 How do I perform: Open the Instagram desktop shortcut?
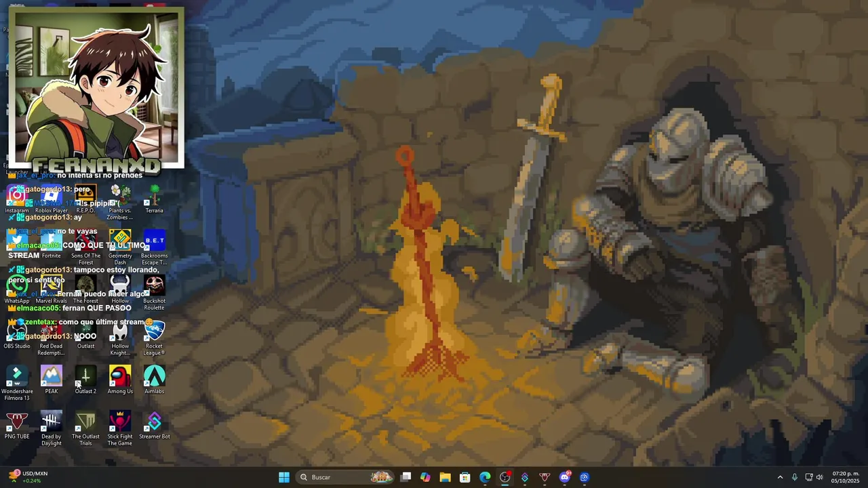click(x=17, y=199)
